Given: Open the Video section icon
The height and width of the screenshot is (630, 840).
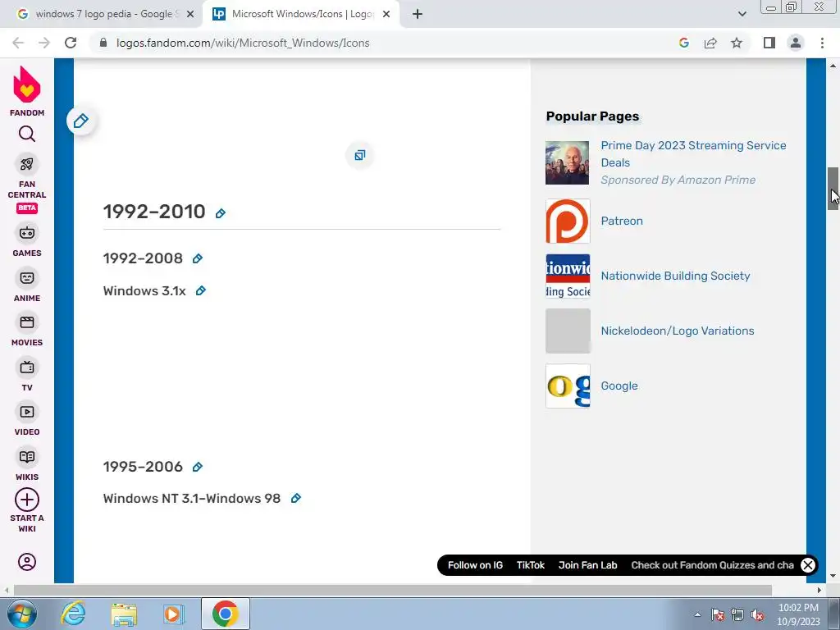Looking at the screenshot, I should click(x=27, y=412).
